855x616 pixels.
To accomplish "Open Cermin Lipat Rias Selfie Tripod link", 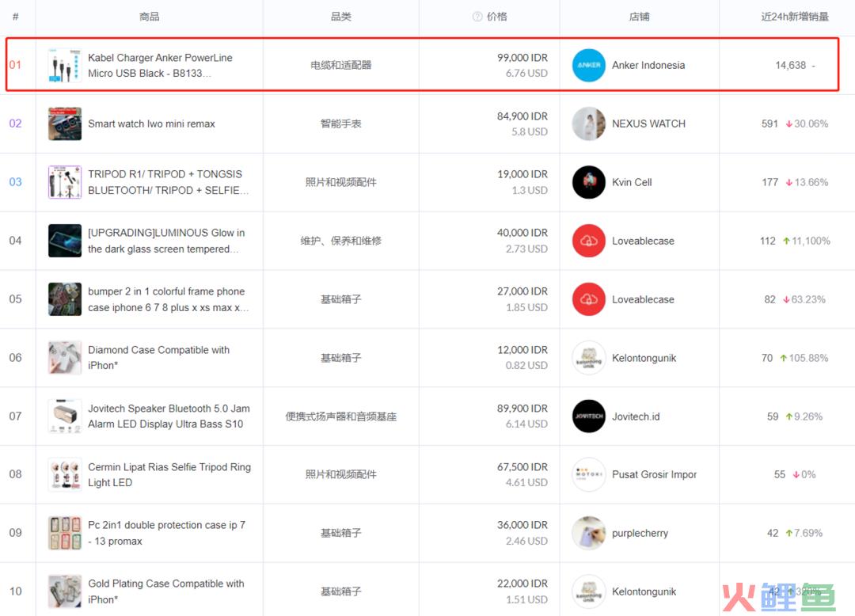I will click(x=169, y=474).
